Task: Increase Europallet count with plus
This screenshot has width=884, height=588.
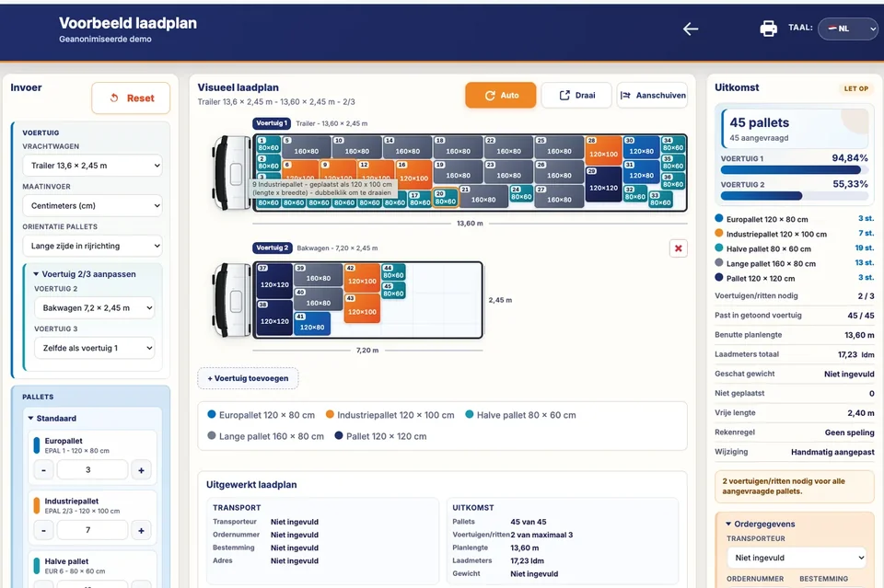Action: click(x=141, y=469)
